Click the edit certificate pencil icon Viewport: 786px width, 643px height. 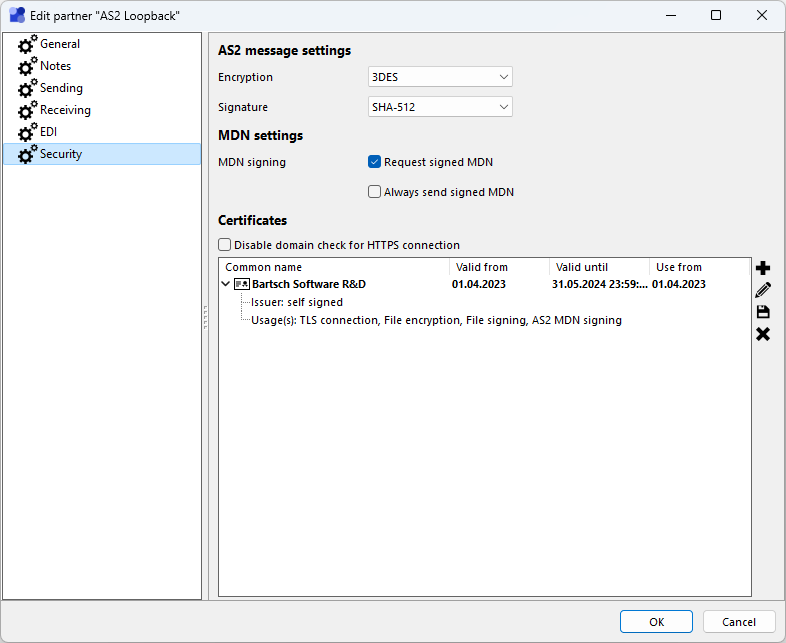tap(763, 290)
